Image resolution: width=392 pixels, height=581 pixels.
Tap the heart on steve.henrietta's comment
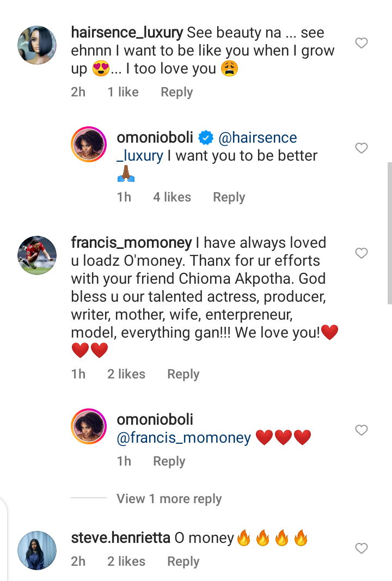362,548
